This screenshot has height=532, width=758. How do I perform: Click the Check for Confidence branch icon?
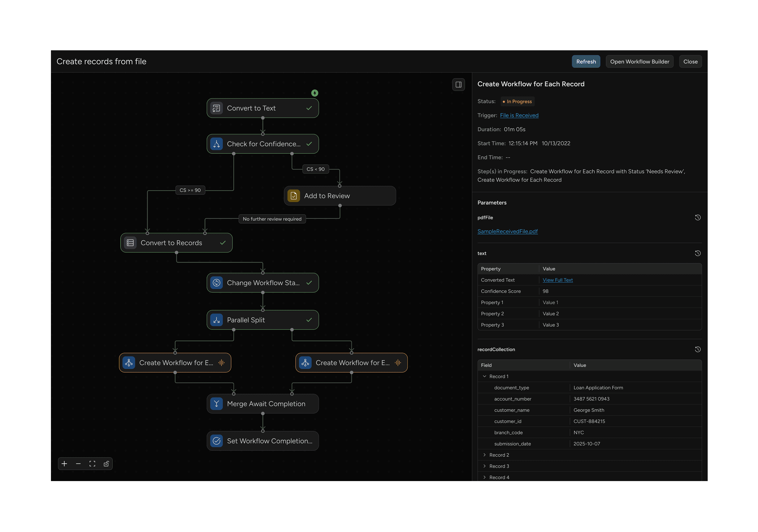[217, 144]
